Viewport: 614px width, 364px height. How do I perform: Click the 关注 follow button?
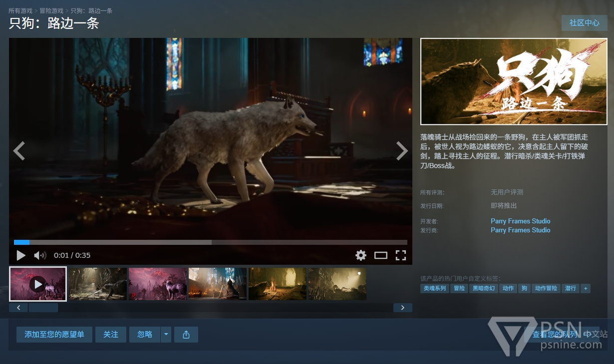pos(111,335)
